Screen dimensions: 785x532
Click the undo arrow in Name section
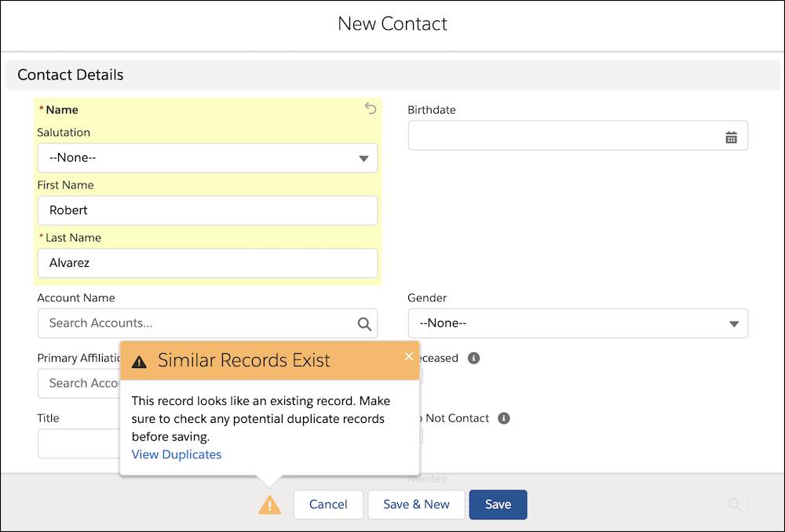click(x=370, y=108)
